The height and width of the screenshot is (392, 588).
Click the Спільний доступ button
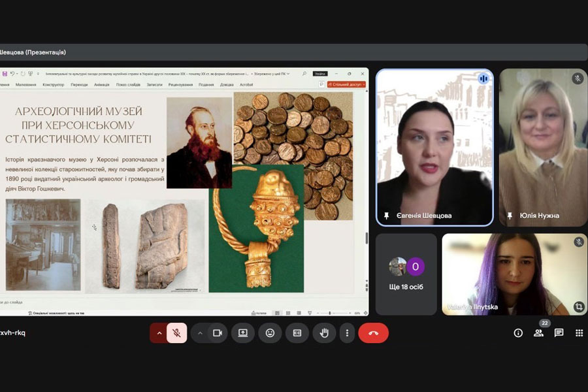pyautogui.click(x=347, y=84)
